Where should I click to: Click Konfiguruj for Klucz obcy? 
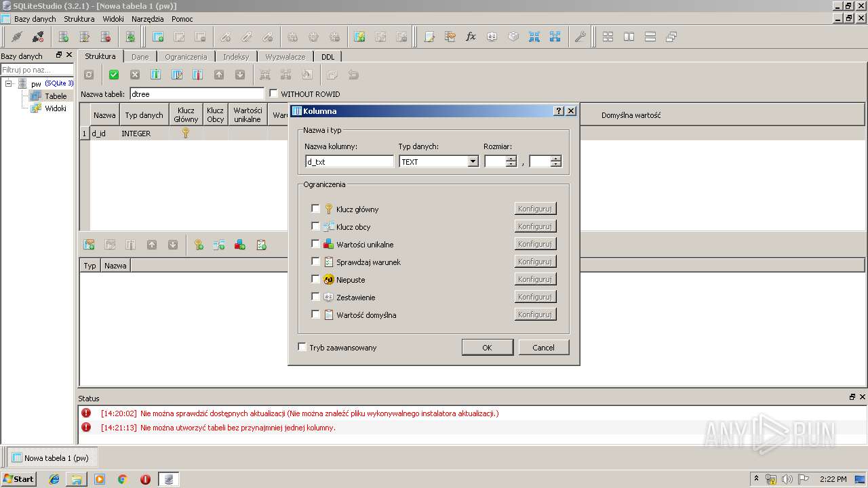535,226
